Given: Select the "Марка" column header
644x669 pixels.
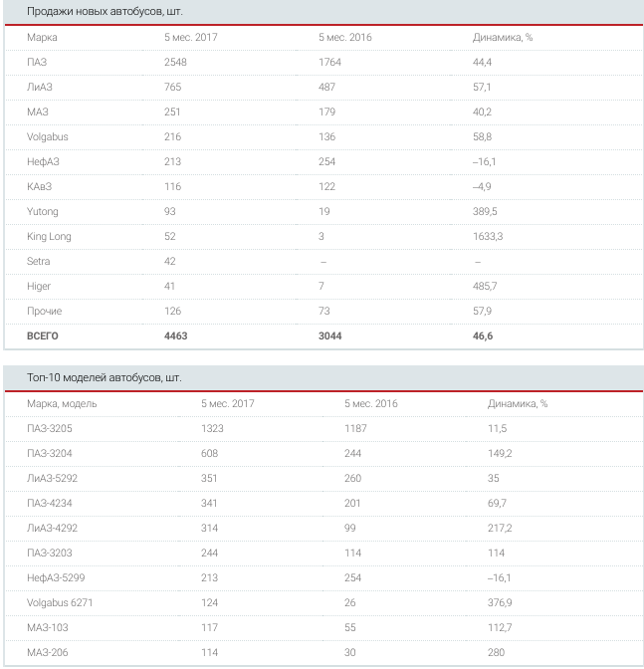Looking at the screenshot, I should tap(42, 37).
